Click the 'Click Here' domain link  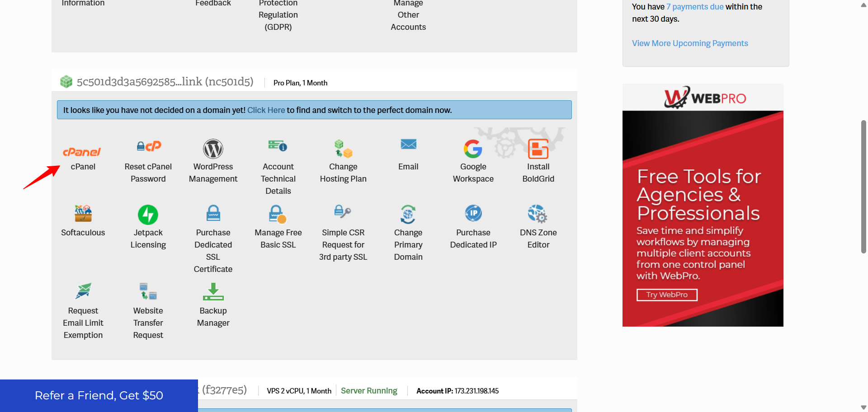click(266, 110)
